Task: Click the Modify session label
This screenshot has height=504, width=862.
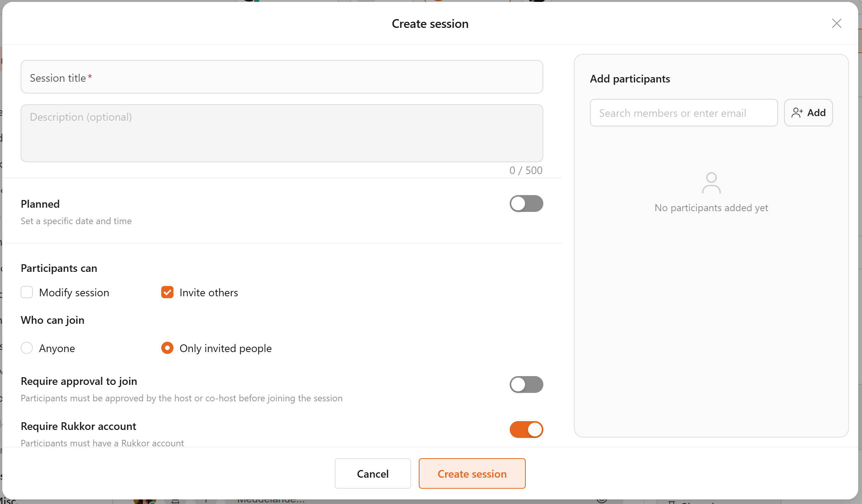Action: click(74, 292)
